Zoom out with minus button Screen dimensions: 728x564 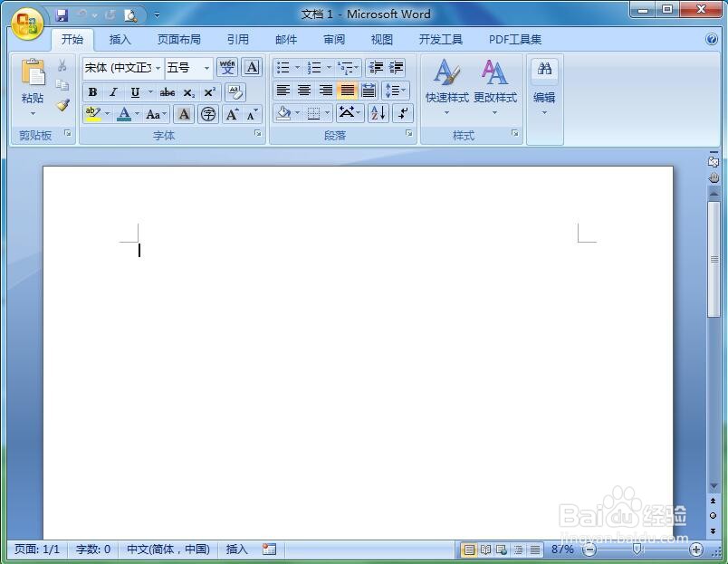[589, 550]
